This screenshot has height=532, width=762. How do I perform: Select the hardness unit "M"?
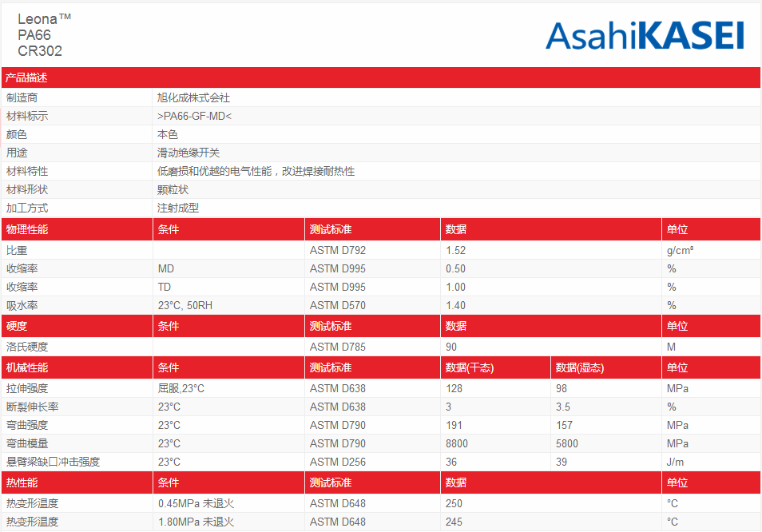pos(671,347)
